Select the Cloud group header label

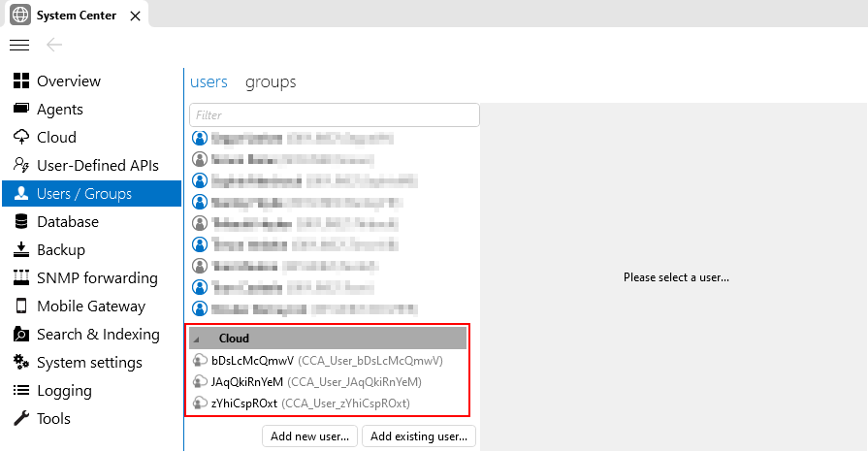tap(234, 339)
